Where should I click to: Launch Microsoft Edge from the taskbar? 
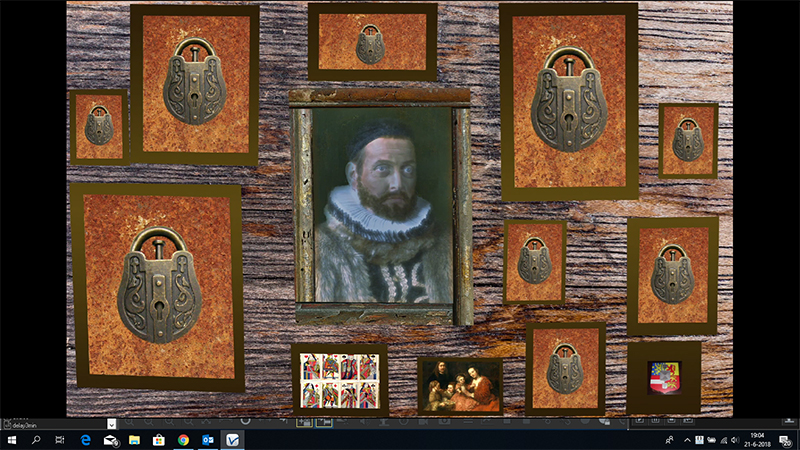pyautogui.click(x=85, y=440)
